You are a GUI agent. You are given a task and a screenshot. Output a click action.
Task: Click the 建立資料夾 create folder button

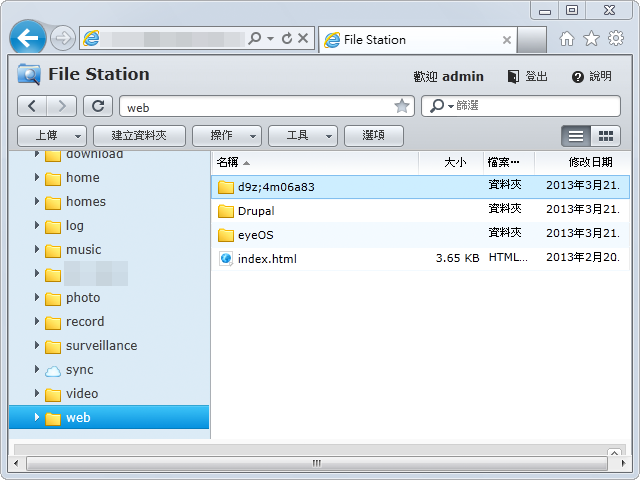tap(139, 136)
